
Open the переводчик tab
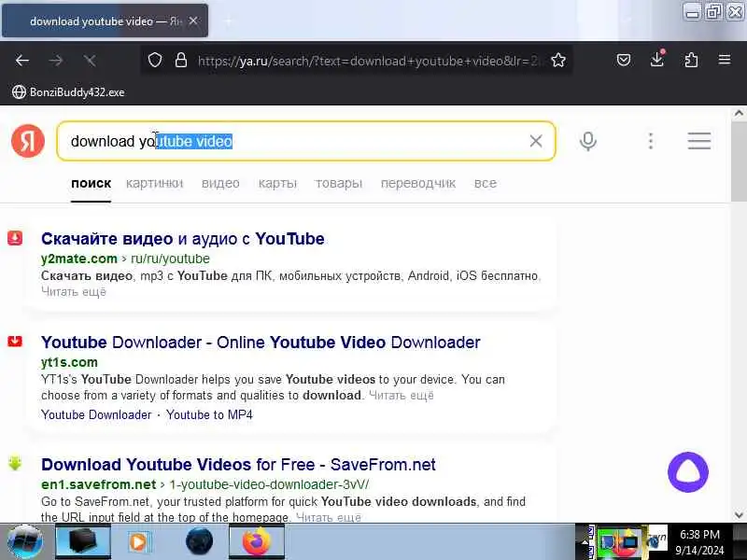417,183
